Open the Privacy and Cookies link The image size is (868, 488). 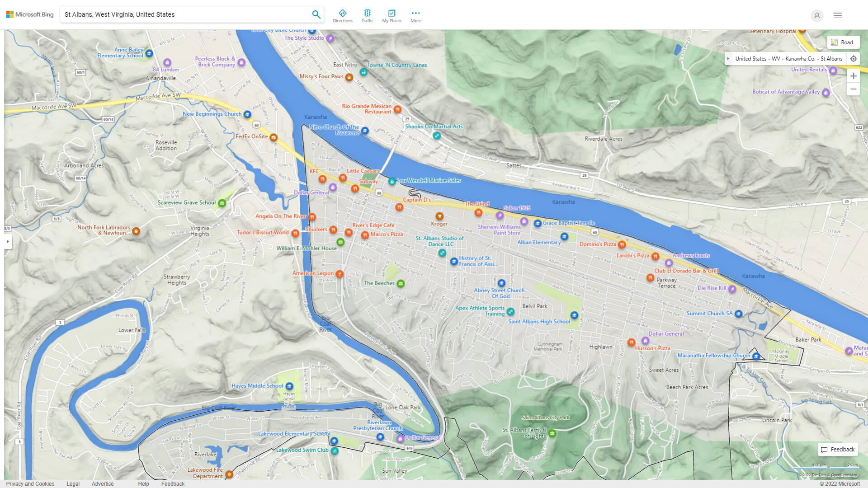(x=30, y=483)
